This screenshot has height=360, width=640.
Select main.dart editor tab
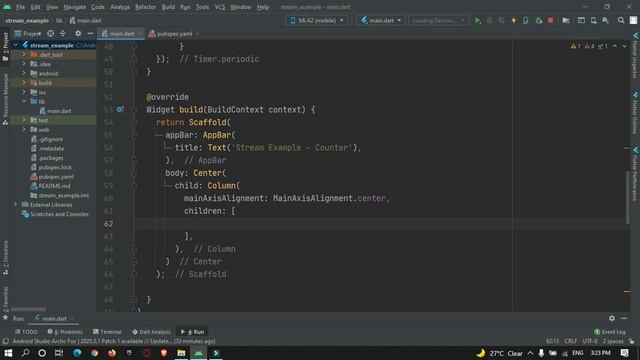[x=121, y=33]
